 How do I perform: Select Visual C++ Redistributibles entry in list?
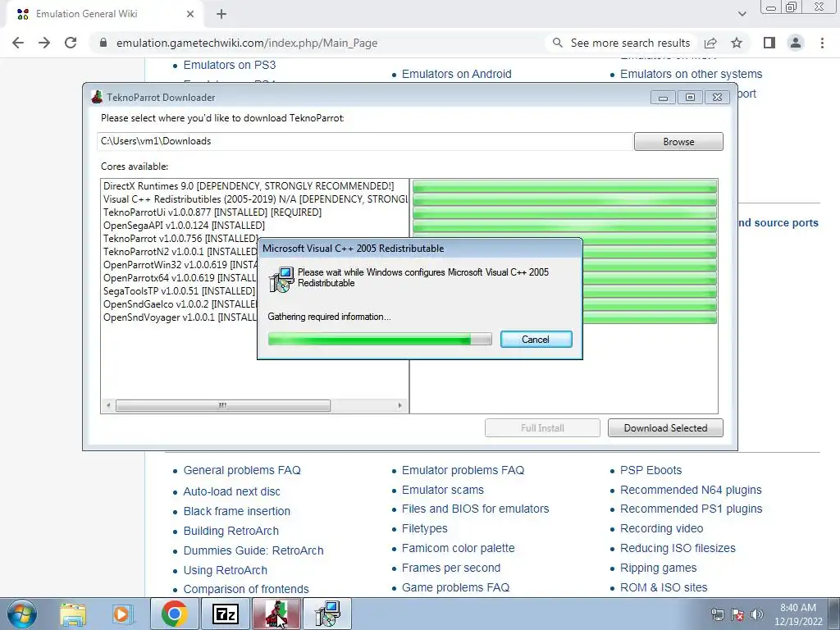click(x=256, y=199)
